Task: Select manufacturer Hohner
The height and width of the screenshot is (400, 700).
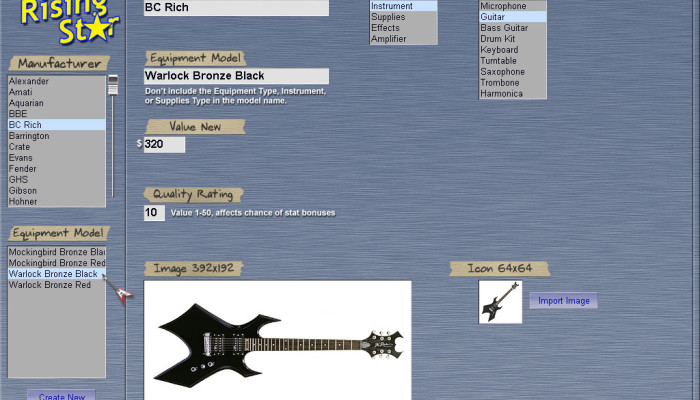Action: click(57, 201)
